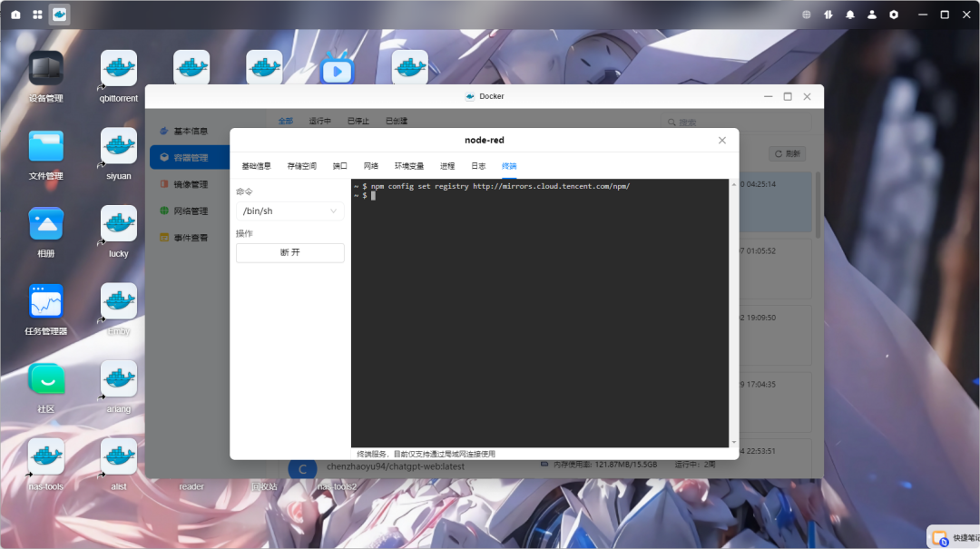Open 镜像管理 in the Docker sidebar
This screenshot has height=549, width=980.
click(x=191, y=183)
